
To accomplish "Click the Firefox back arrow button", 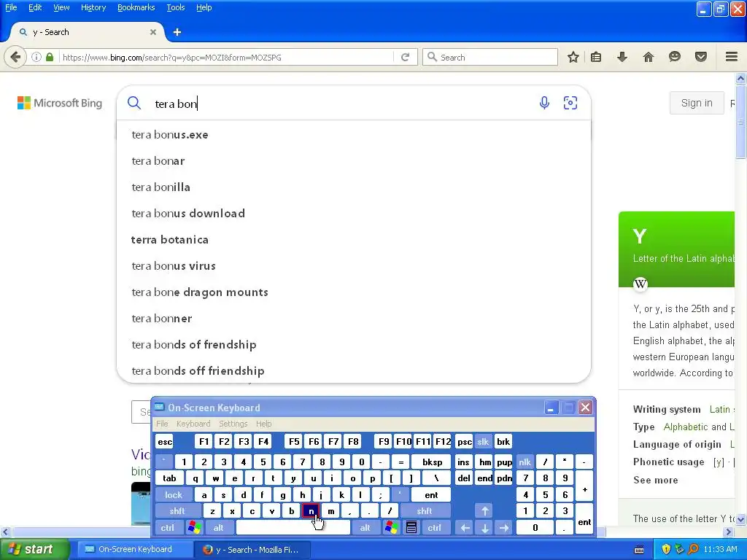I will pyautogui.click(x=15, y=57).
